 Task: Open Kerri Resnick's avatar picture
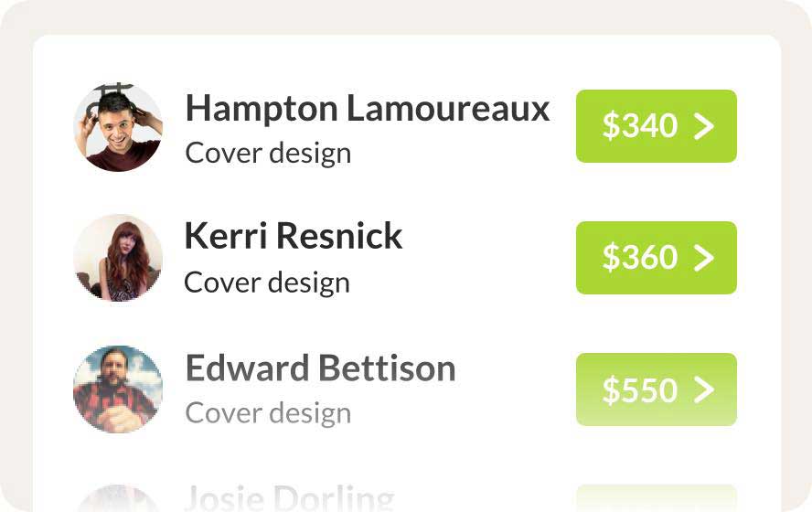[x=118, y=258]
